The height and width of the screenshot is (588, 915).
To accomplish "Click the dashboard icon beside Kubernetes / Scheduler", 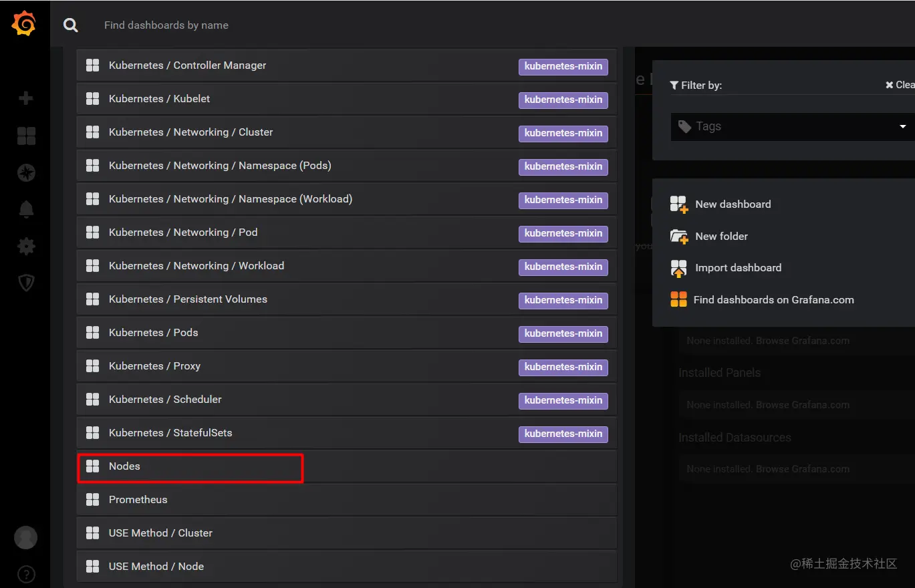I will [93, 400].
